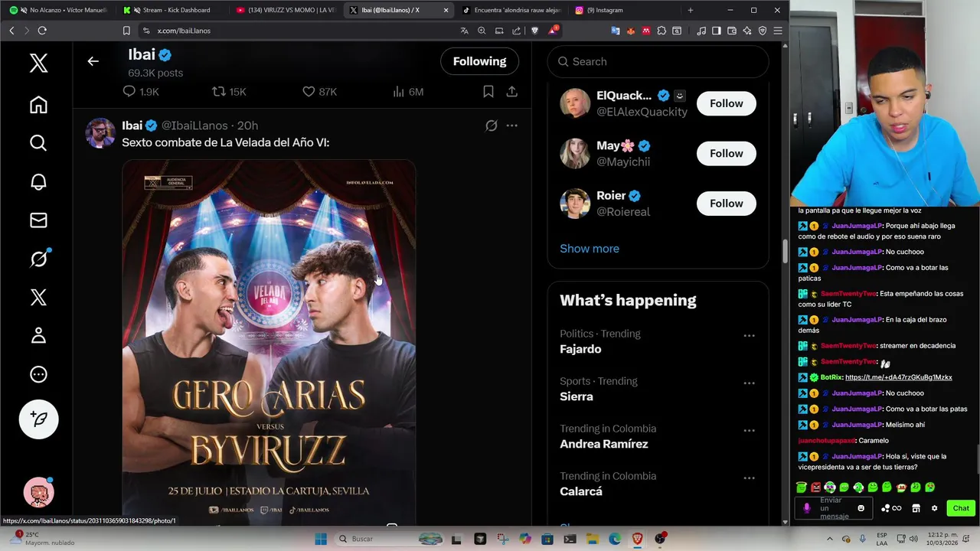Bookmark the post above
The width and height of the screenshot is (980, 551).
(488, 92)
